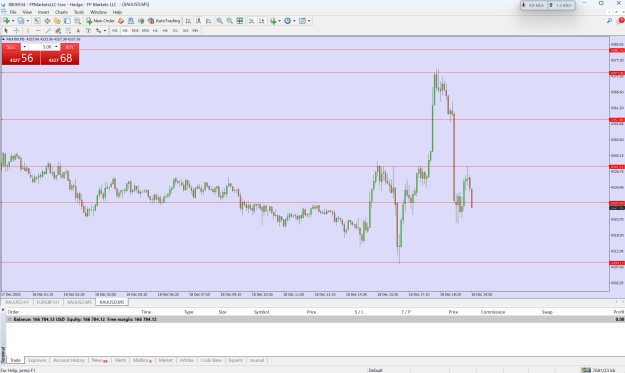Switch chart to bar chart style
Viewport: 625px width, 373px height.
point(188,21)
